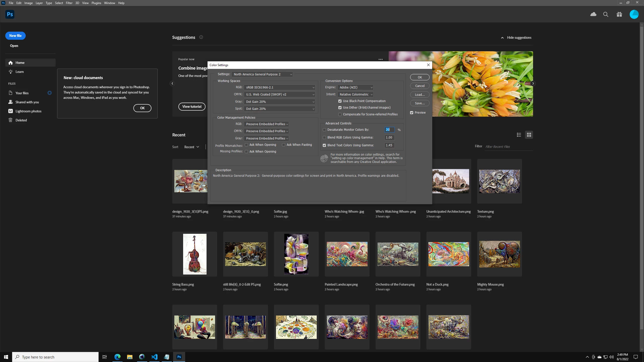Open the RGB working space dropdown
The height and width of the screenshot is (362, 644).
(280, 87)
